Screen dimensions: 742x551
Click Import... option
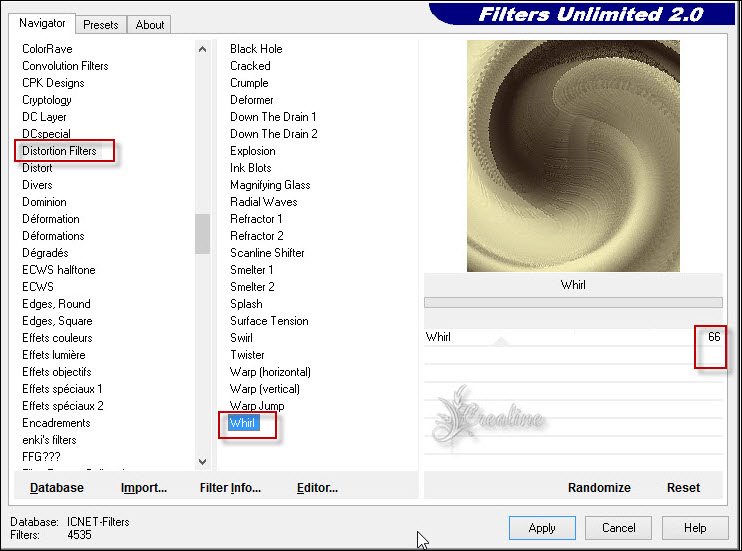(x=144, y=488)
